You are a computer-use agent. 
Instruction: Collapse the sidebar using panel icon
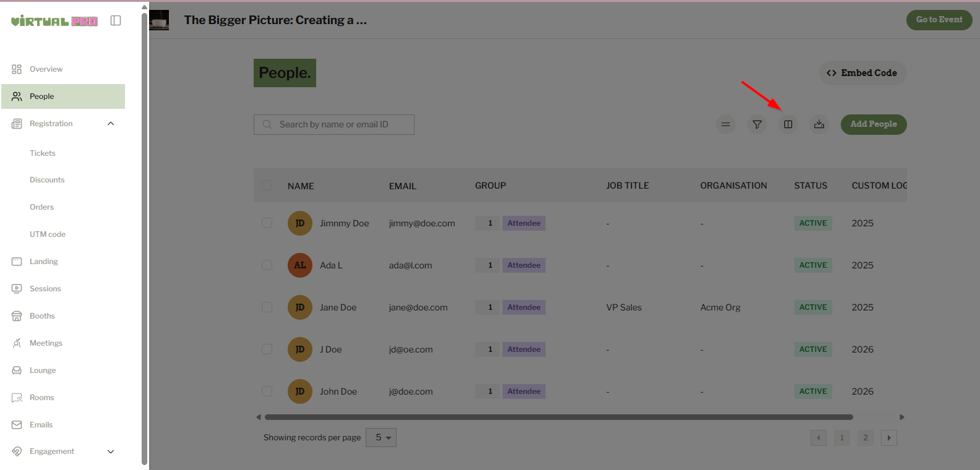click(116, 20)
